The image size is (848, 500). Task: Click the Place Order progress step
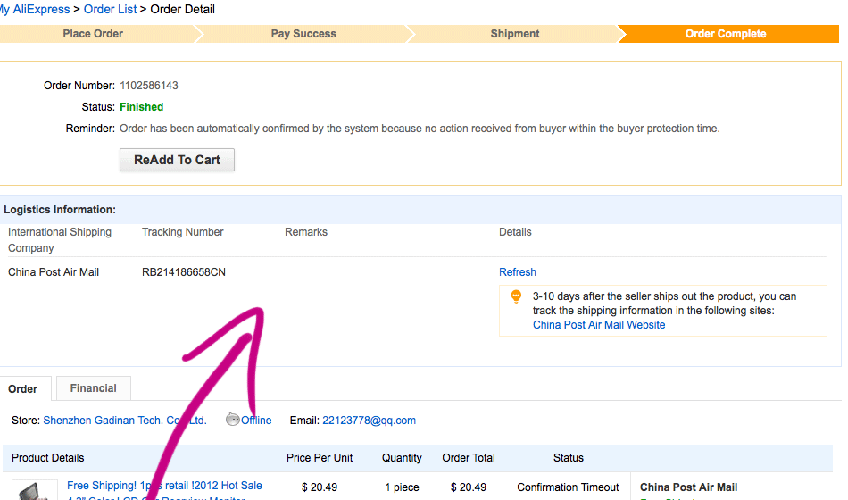(x=93, y=34)
